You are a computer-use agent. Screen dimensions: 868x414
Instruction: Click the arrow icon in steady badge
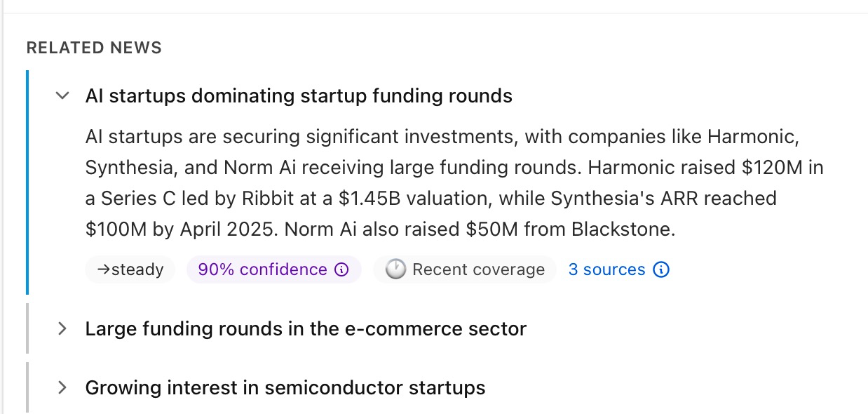(102, 270)
